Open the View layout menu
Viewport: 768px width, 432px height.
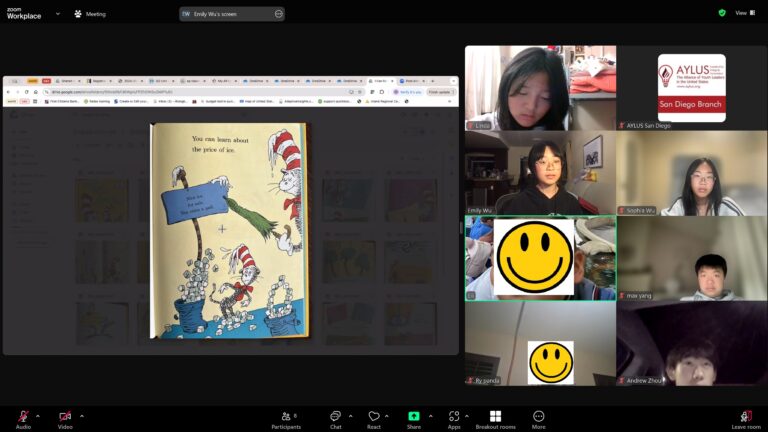745,13
